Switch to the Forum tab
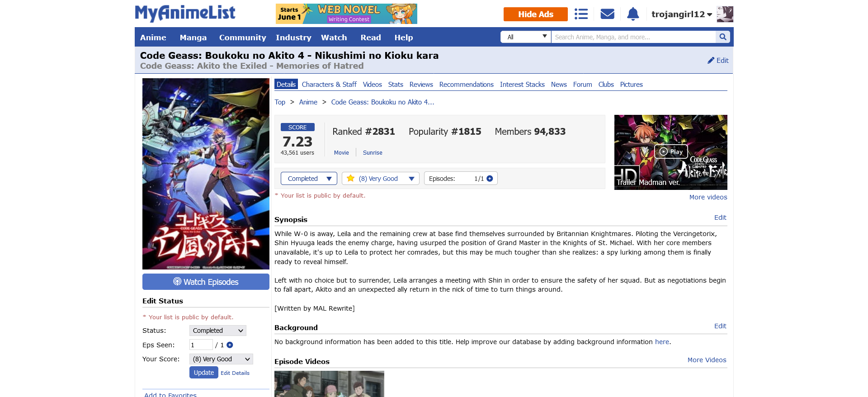Image resolution: width=868 pixels, height=397 pixels. tap(582, 85)
